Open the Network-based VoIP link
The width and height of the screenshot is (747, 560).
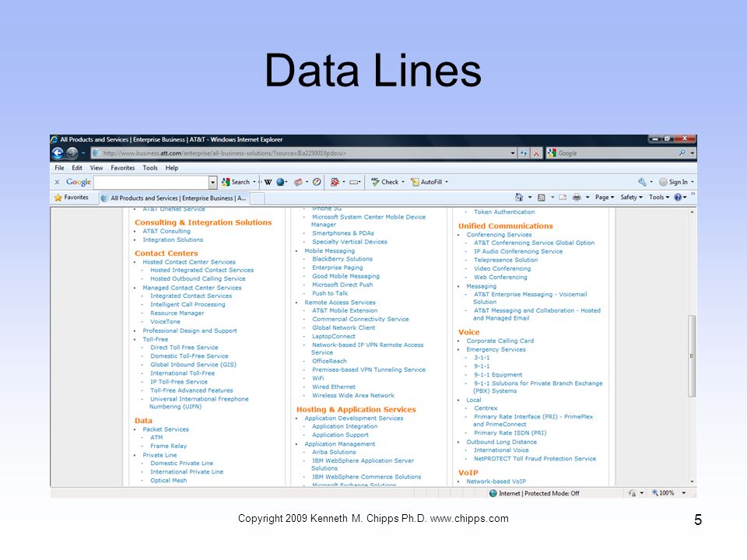point(496,481)
